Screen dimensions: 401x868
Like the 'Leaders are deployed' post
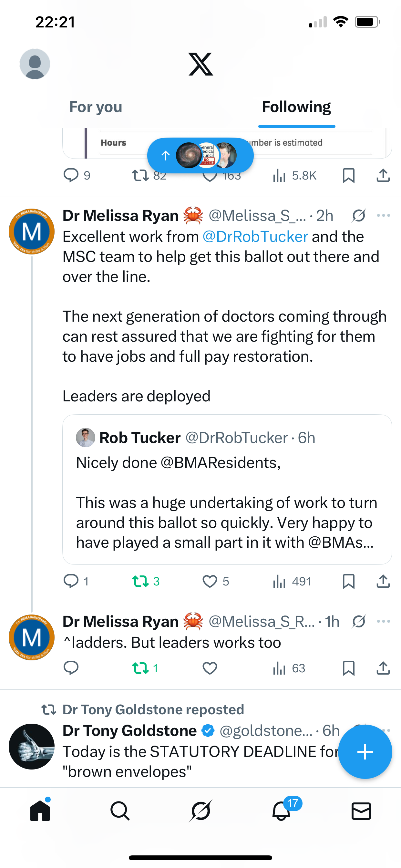coord(210,581)
